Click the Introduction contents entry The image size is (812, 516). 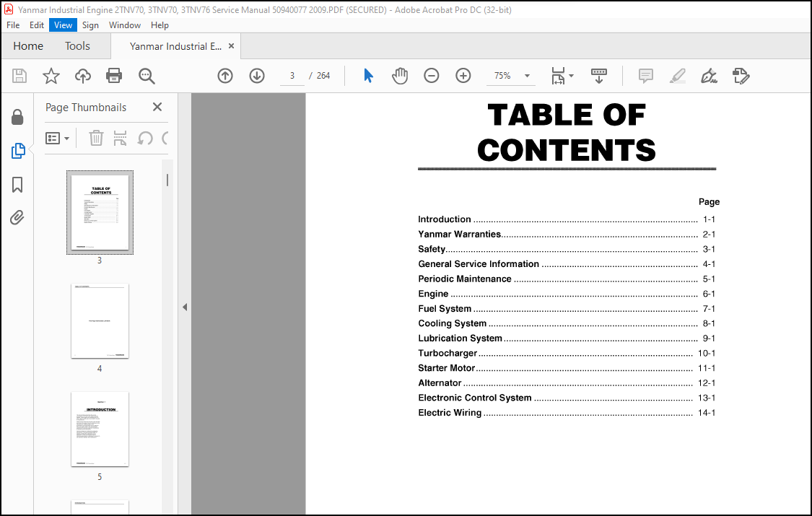click(x=567, y=219)
